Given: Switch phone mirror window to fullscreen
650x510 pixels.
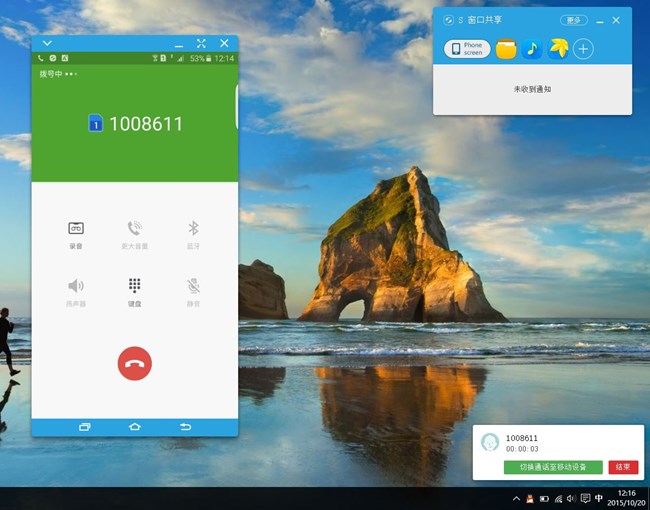Looking at the screenshot, I should tap(201, 43).
